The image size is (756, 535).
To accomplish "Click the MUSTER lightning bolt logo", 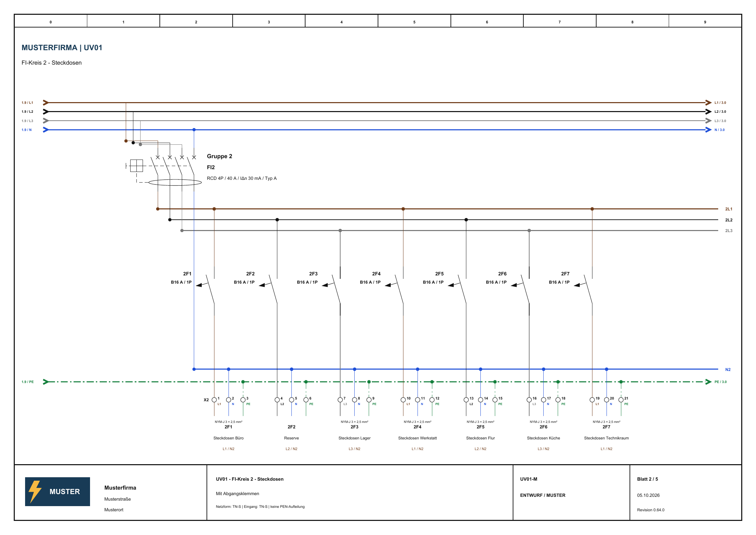I will (57, 491).
